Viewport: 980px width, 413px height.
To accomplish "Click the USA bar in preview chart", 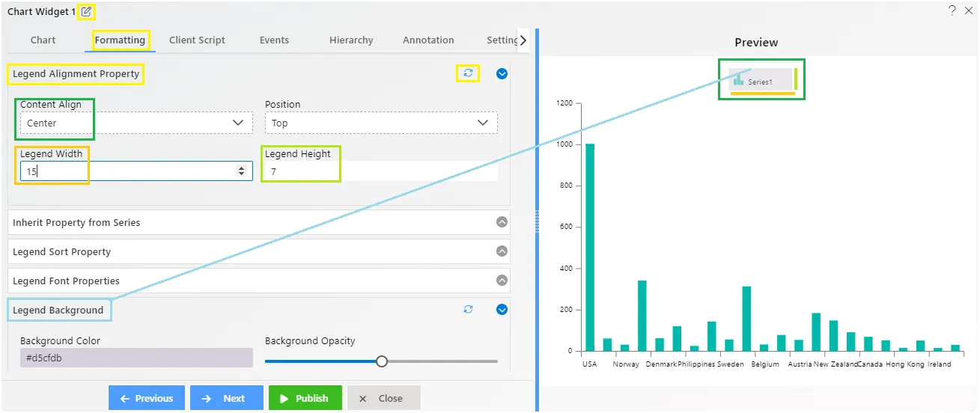I will (590, 247).
